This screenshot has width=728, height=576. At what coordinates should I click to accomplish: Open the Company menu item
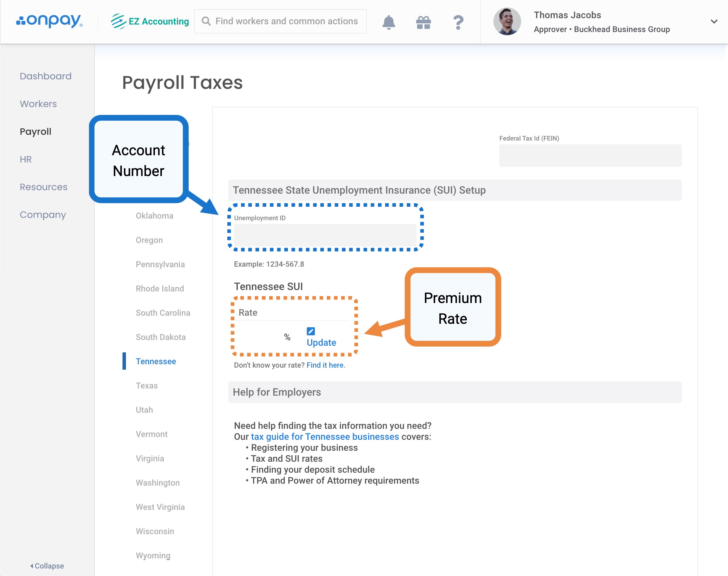43,215
